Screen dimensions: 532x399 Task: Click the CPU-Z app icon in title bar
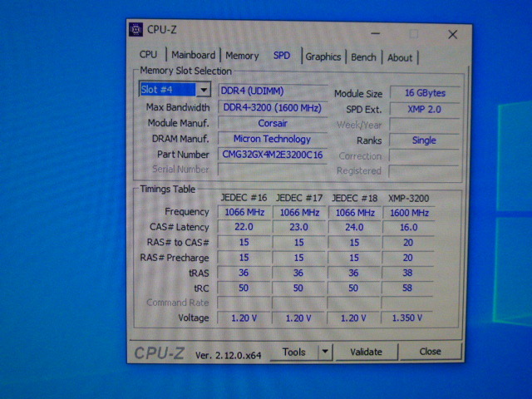[x=135, y=30]
